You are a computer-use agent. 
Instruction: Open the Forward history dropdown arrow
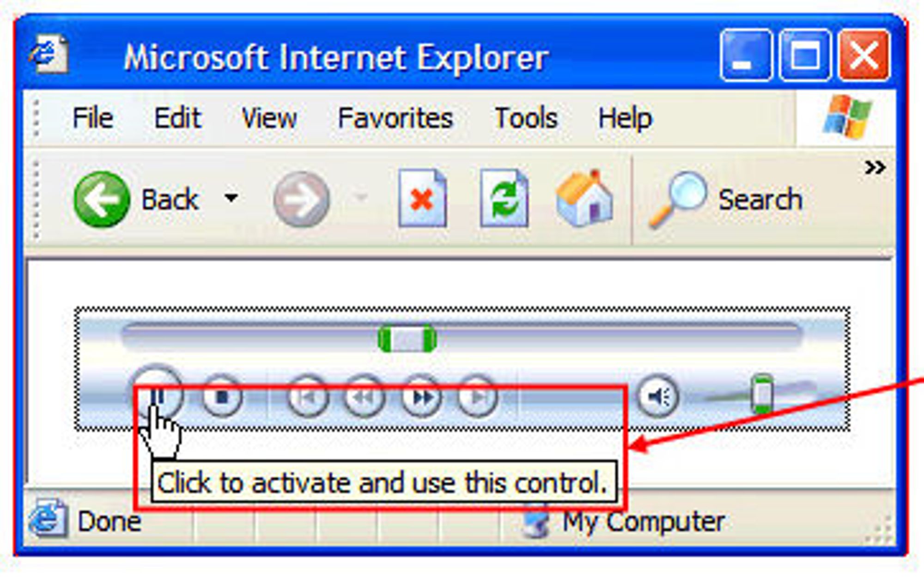[360, 198]
